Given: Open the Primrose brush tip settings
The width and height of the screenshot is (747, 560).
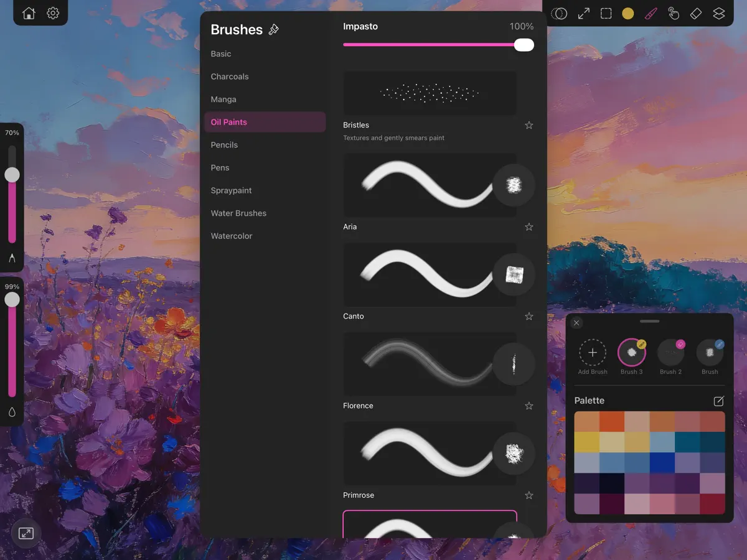Looking at the screenshot, I should click(514, 454).
